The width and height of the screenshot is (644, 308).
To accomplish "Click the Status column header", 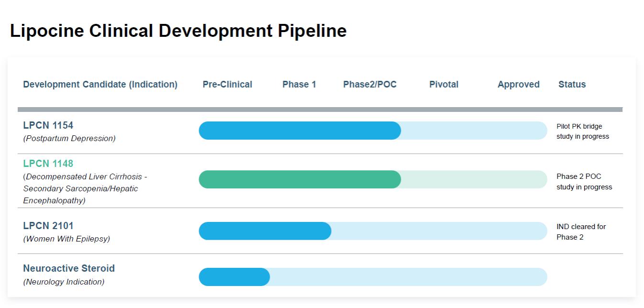I will pyautogui.click(x=572, y=85).
